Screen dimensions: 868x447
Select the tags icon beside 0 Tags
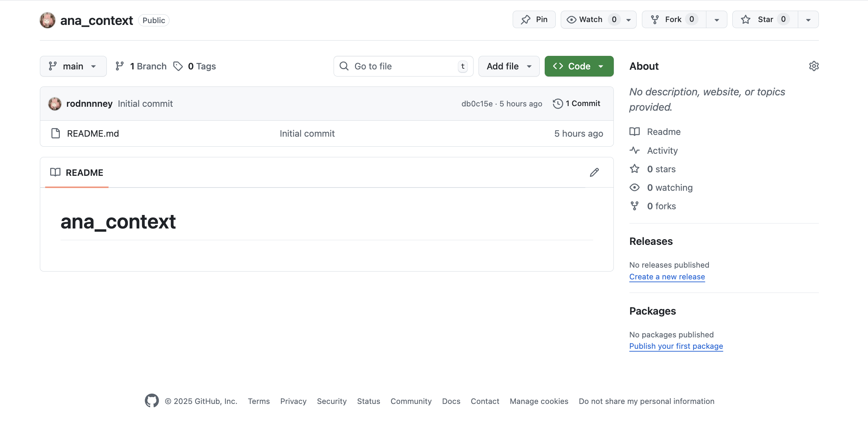[178, 66]
